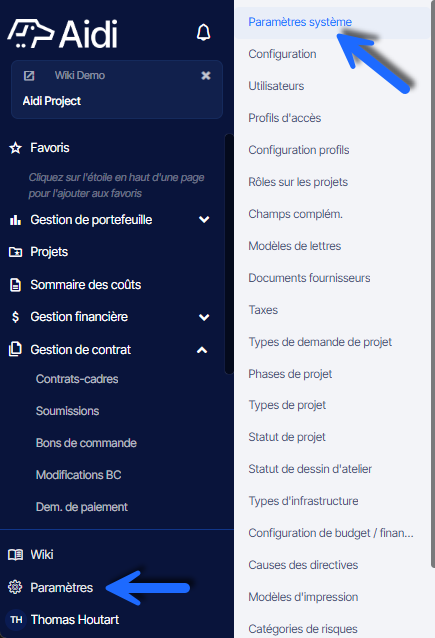Screen dimensions: 435x638
Task: Expand Gestion de portefeuille chevron
Action: (x=204, y=220)
